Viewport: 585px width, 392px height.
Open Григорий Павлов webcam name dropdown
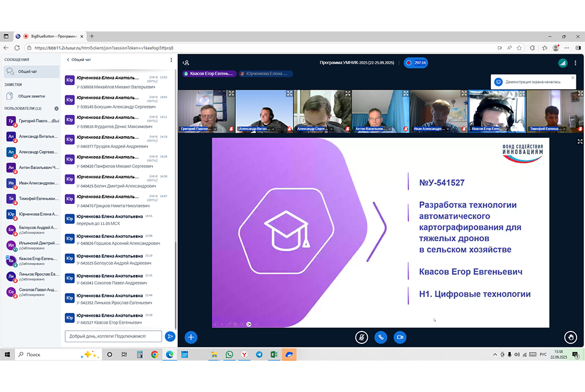pyautogui.click(x=198, y=129)
